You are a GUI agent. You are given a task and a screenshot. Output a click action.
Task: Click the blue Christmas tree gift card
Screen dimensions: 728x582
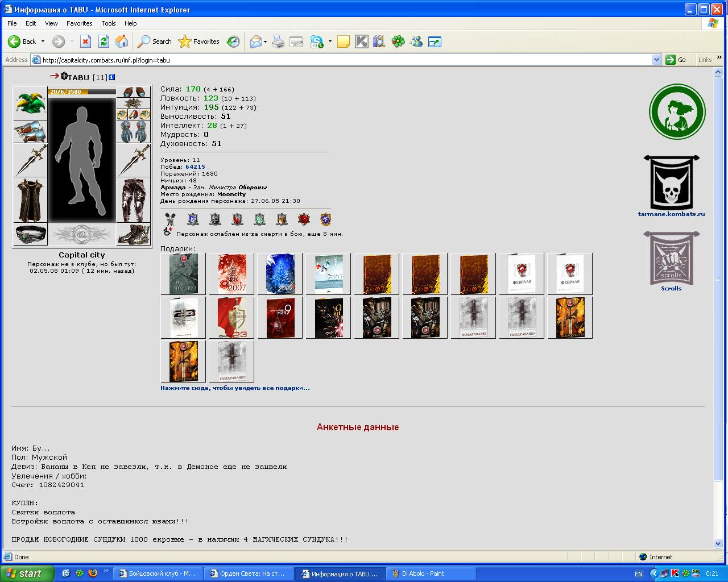tap(280, 273)
